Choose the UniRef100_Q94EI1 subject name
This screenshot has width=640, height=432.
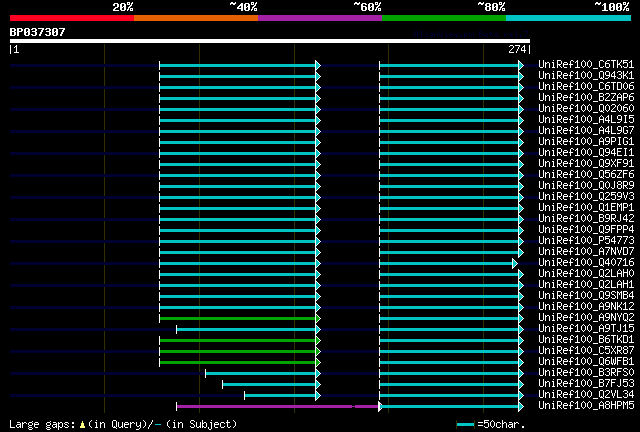click(x=586, y=153)
